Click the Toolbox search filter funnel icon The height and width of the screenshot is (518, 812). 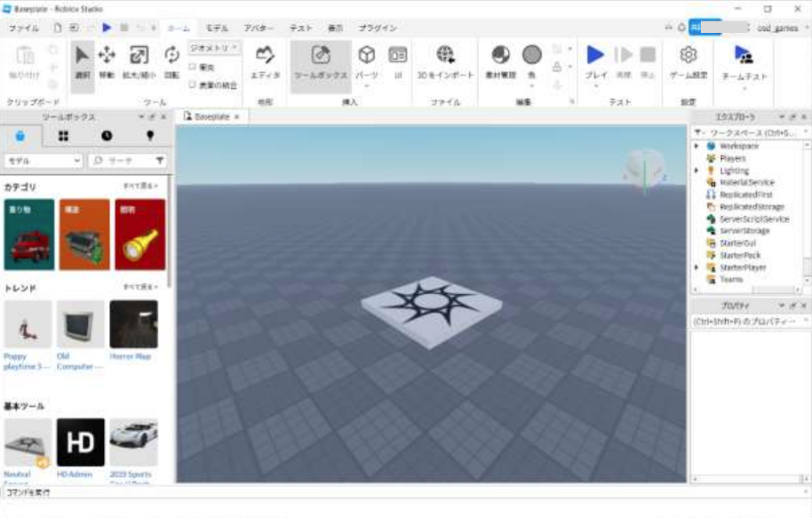(160, 161)
